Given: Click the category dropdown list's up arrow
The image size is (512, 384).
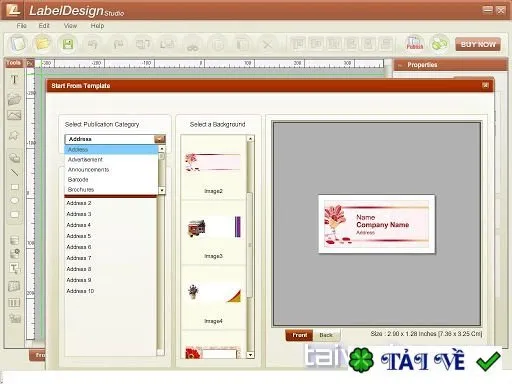Looking at the screenshot, I should pyautogui.click(x=162, y=149).
